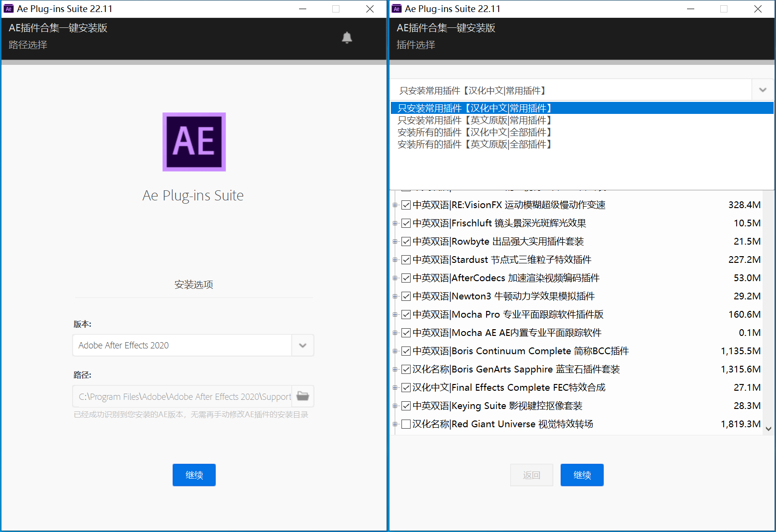
Task: Expand Mocha Pro tree node
Action: [395, 315]
